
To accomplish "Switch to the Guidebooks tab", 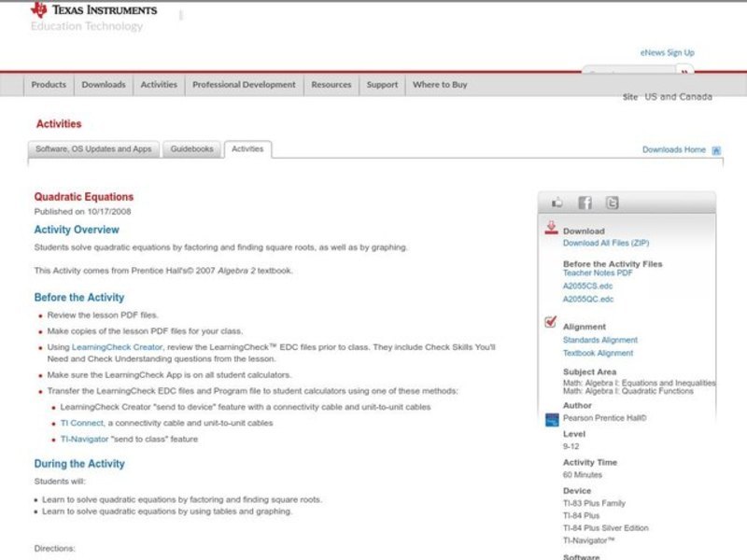I will pos(192,149).
